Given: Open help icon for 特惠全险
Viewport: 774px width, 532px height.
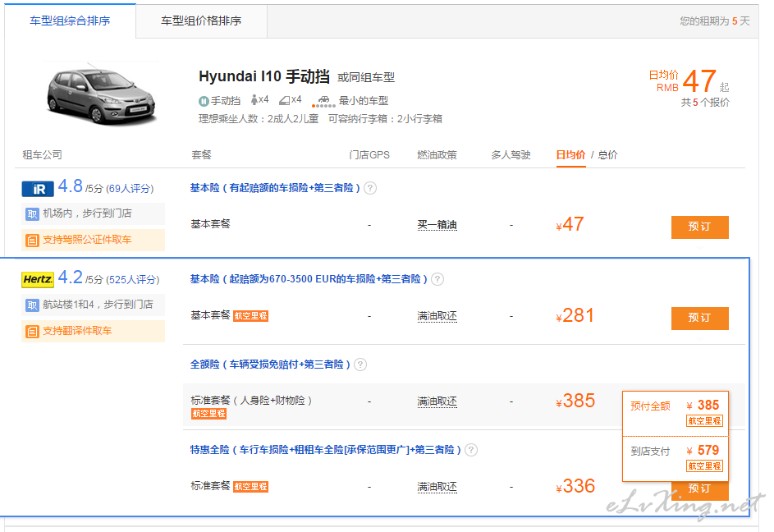Looking at the screenshot, I should [x=471, y=450].
